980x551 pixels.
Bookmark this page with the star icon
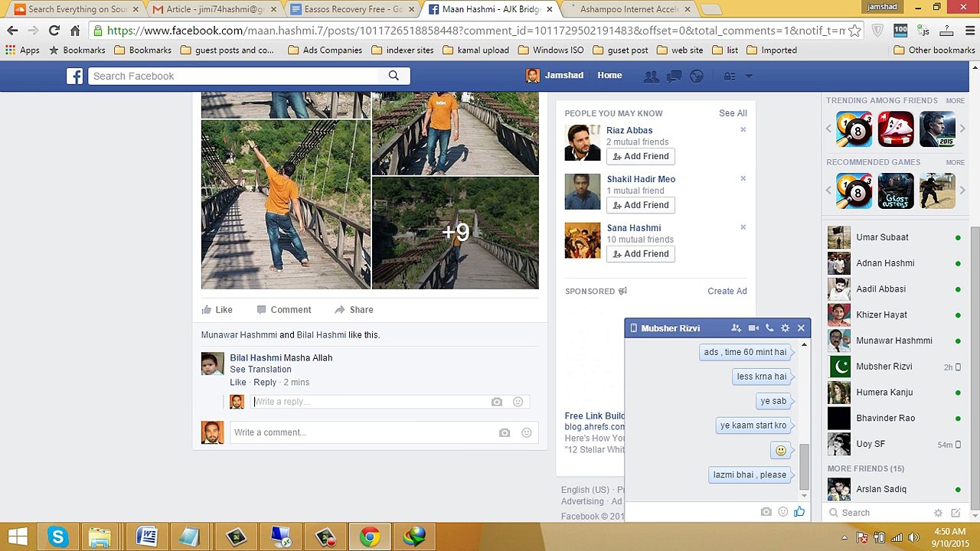point(854,31)
